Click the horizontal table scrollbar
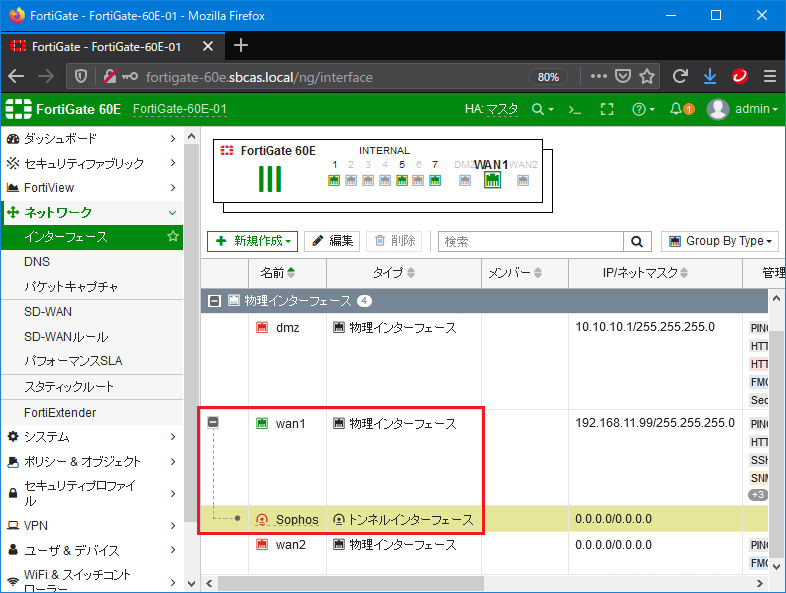 click(x=350, y=583)
